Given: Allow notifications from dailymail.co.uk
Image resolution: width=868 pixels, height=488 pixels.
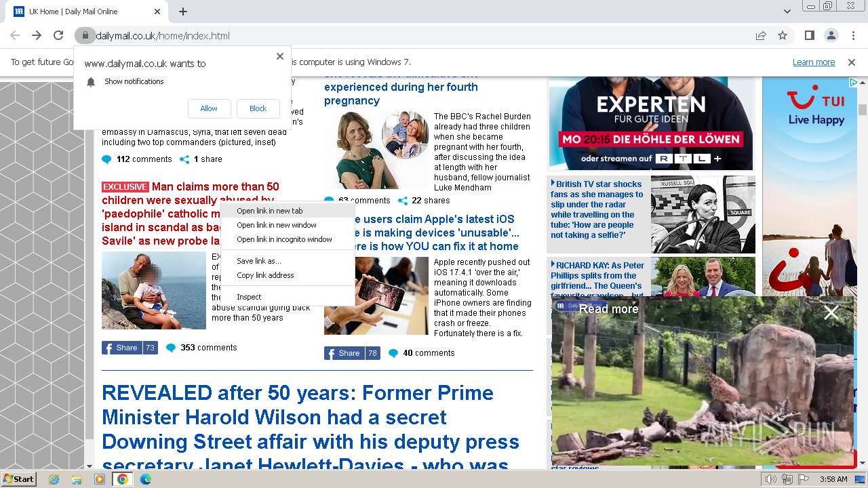Looking at the screenshot, I should tap(209, 108).
